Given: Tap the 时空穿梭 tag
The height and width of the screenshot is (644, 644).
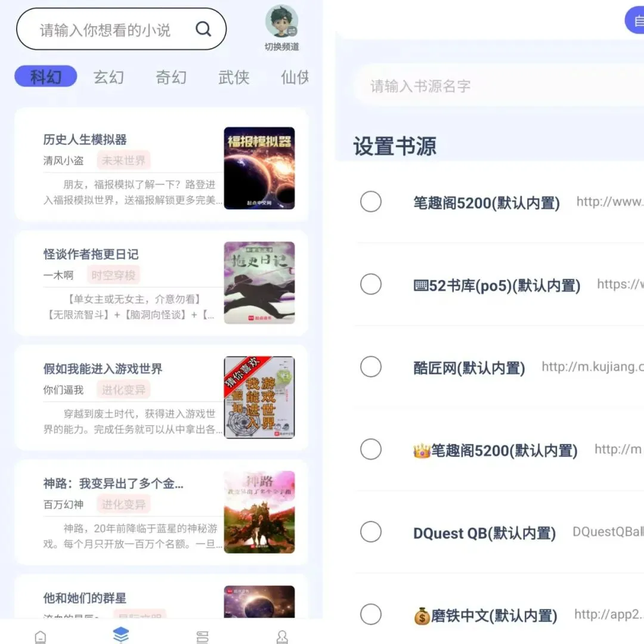Looking at the screenshot, I should point(113,275).
